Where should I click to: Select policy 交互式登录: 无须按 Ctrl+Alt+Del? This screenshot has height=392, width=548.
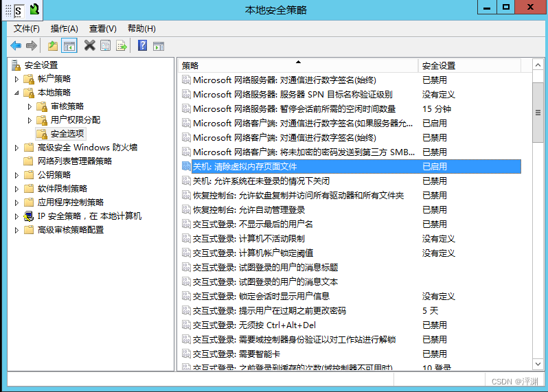254,325
